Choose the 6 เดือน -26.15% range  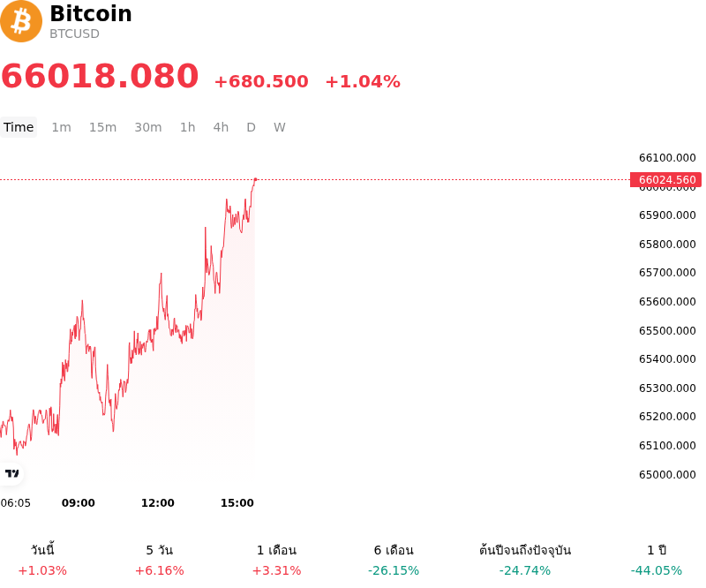(x=394, y=560)
